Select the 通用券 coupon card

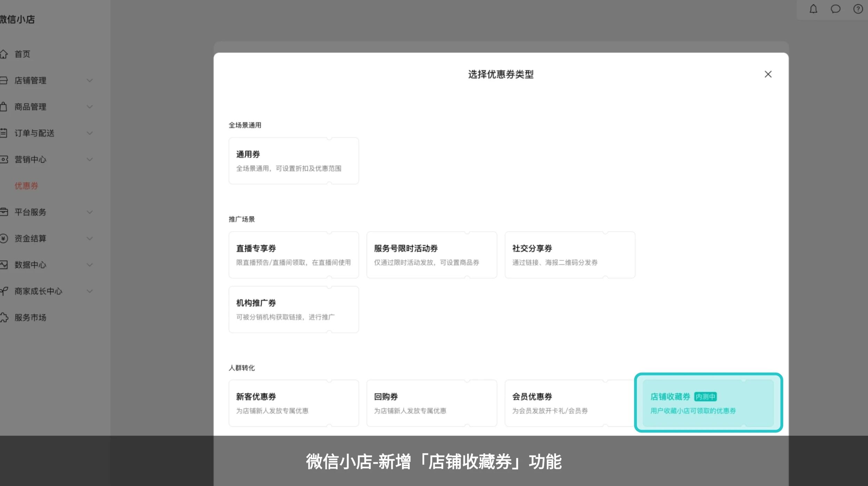click(294, 161)
